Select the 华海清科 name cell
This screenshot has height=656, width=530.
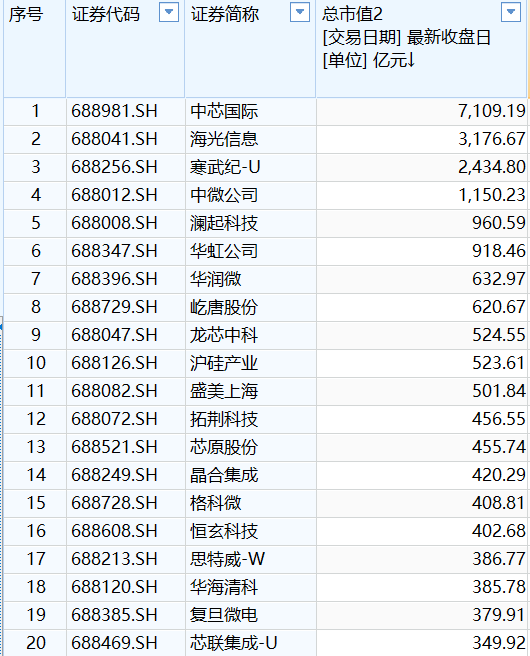coord(250,588)
